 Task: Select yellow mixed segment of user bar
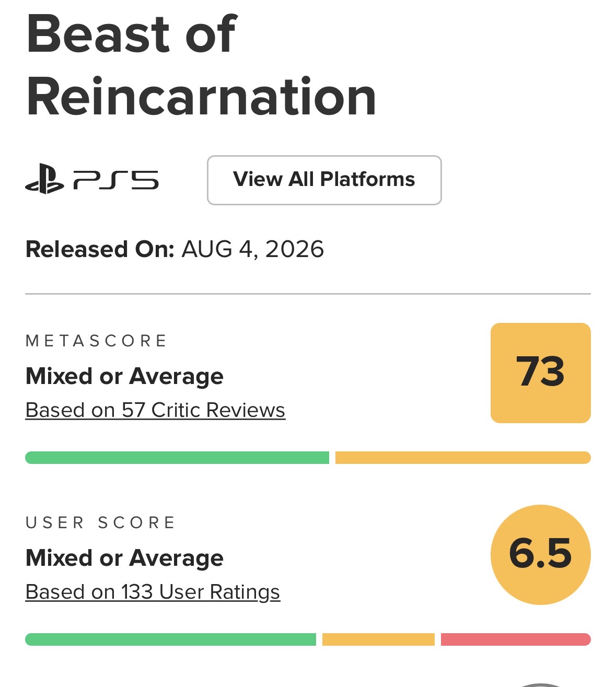click(x=378, y=639)
